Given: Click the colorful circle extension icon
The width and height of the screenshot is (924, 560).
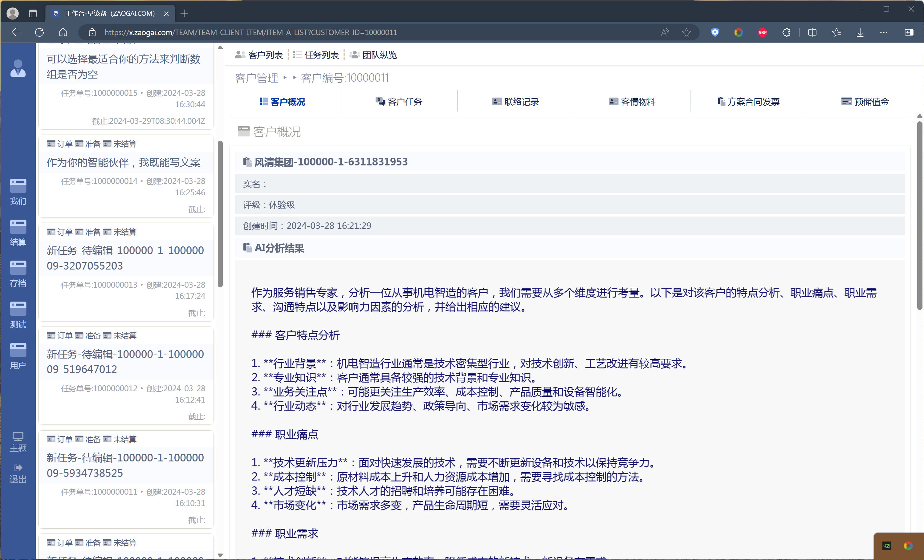Looking at the screenshot, I should tap(739, 32).
